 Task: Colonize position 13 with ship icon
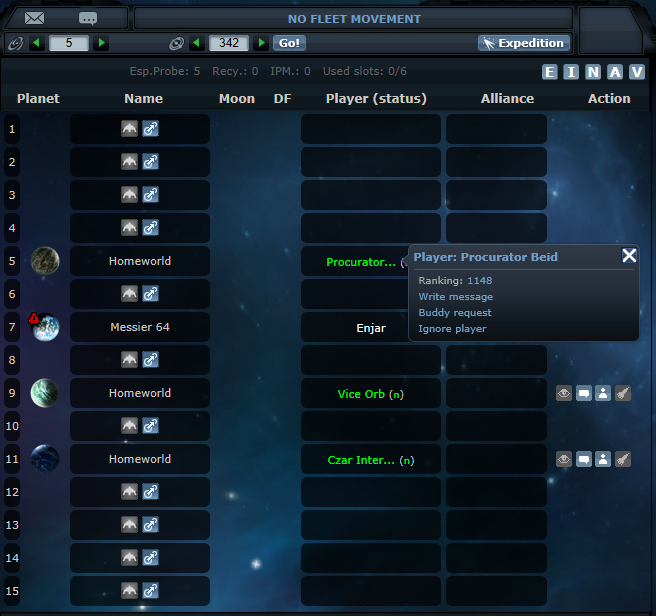point(129,525)
